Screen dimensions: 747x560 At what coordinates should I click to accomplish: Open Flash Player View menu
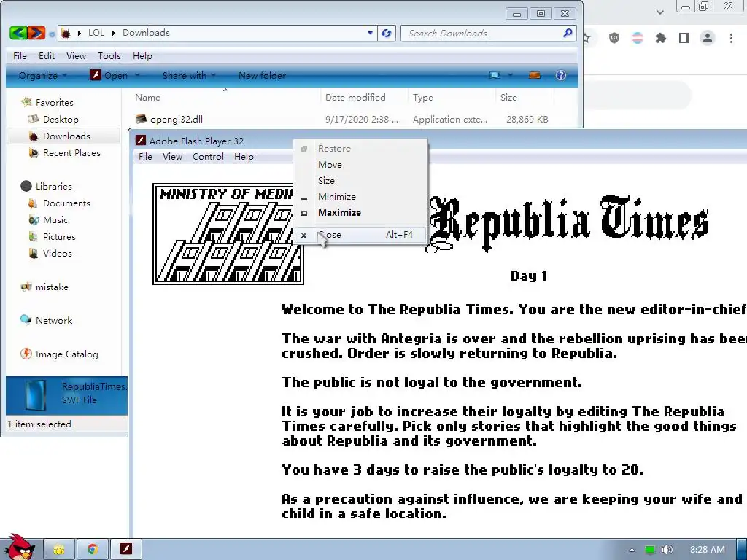[172, 156]
